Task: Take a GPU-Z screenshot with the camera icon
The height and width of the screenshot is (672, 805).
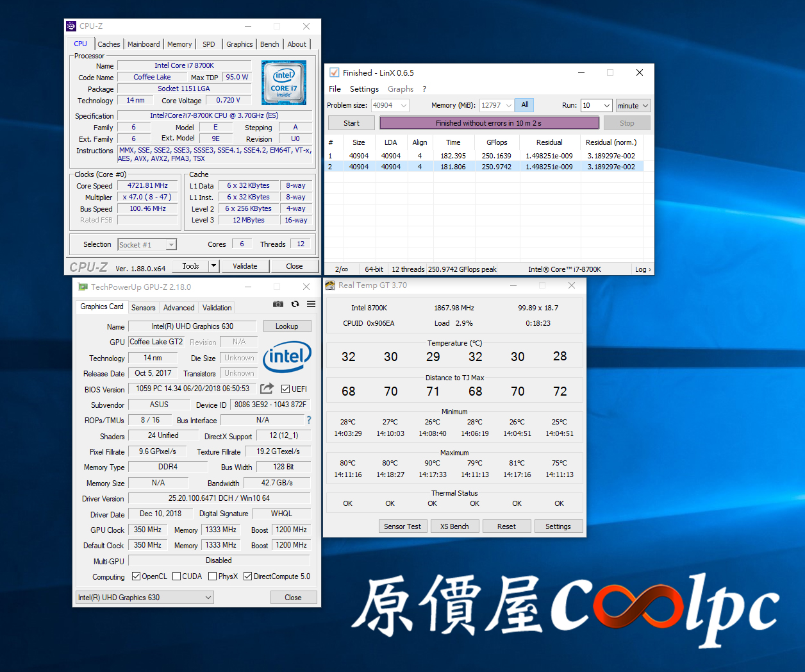Action: [x=278, y=304]
